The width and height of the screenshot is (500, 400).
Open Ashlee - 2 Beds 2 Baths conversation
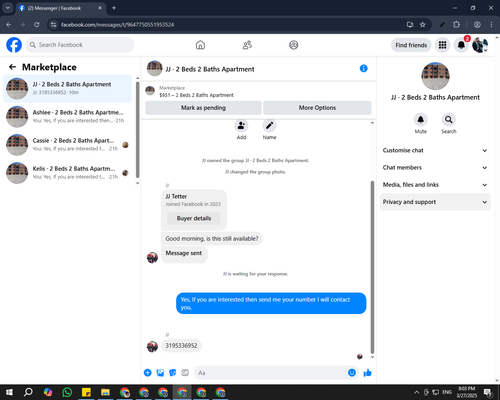(68, 117)
